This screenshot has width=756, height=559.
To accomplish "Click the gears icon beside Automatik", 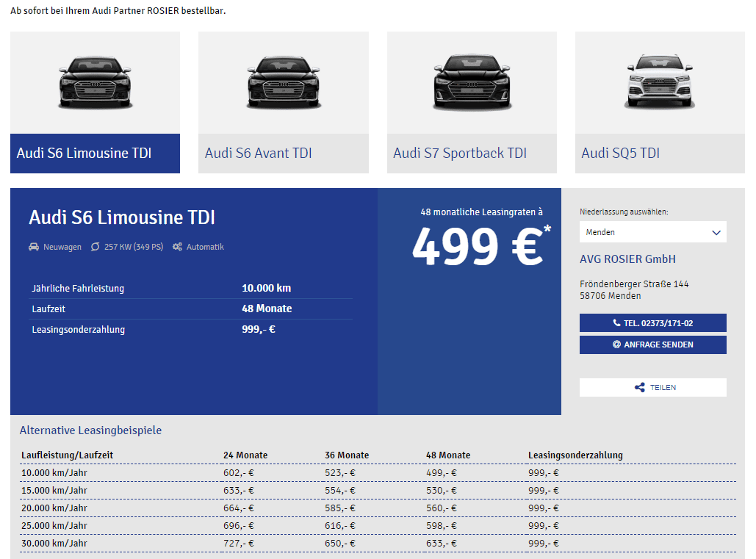I will coord(178,247).
